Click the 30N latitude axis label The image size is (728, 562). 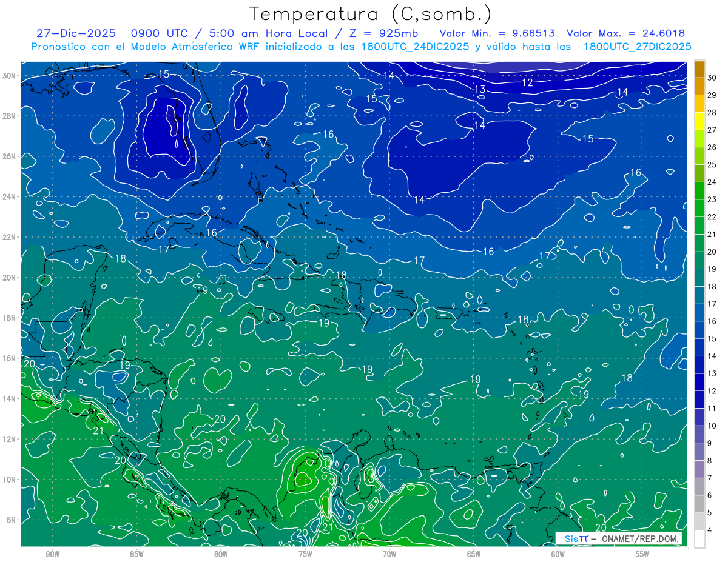coord(10,76)
